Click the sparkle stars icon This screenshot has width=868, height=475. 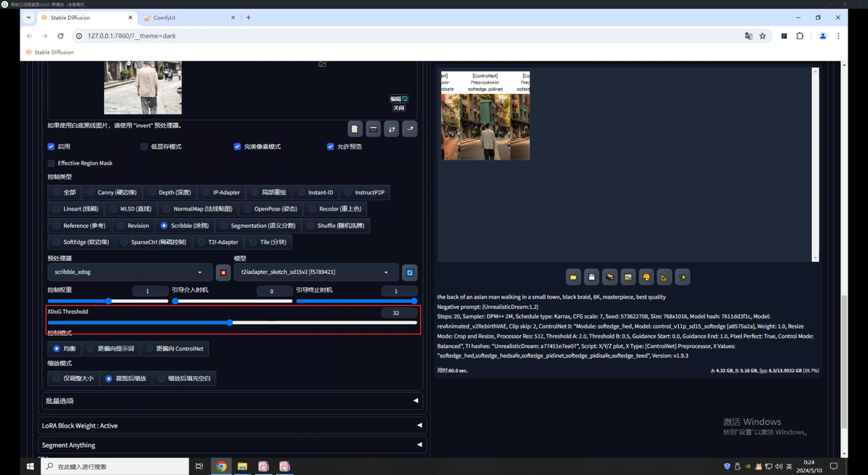point(682,277)
